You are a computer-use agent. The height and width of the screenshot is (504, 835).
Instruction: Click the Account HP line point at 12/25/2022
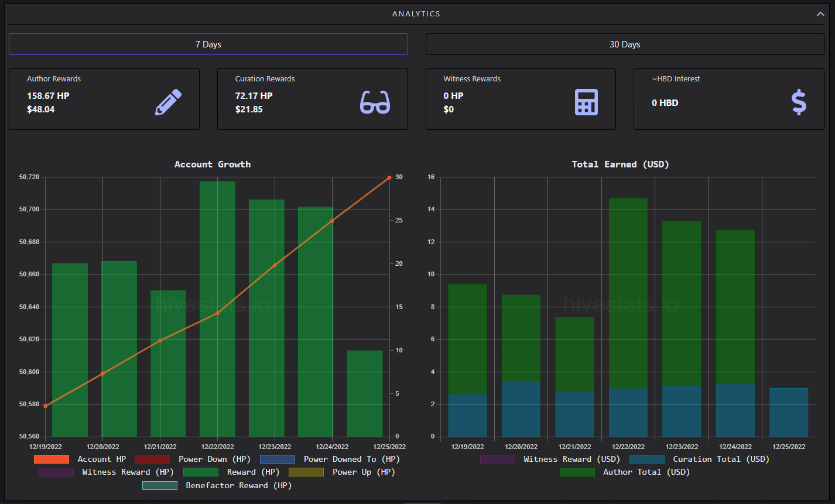click(x=389, y=177)
